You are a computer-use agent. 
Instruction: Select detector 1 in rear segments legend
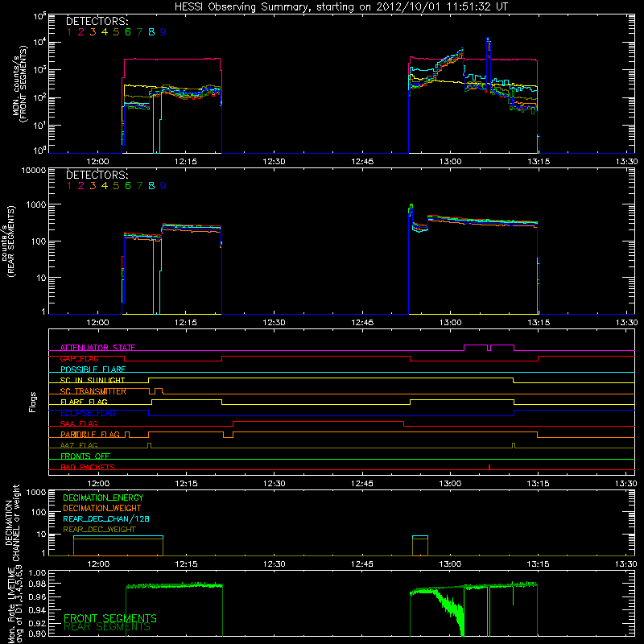pyautogui.click(x=69, y=186)
